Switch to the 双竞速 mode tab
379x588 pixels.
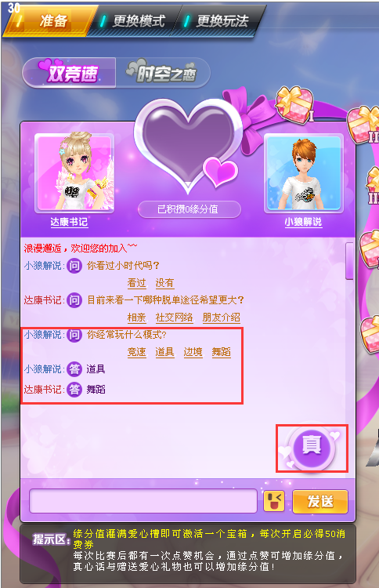click(x=69, y=73)
